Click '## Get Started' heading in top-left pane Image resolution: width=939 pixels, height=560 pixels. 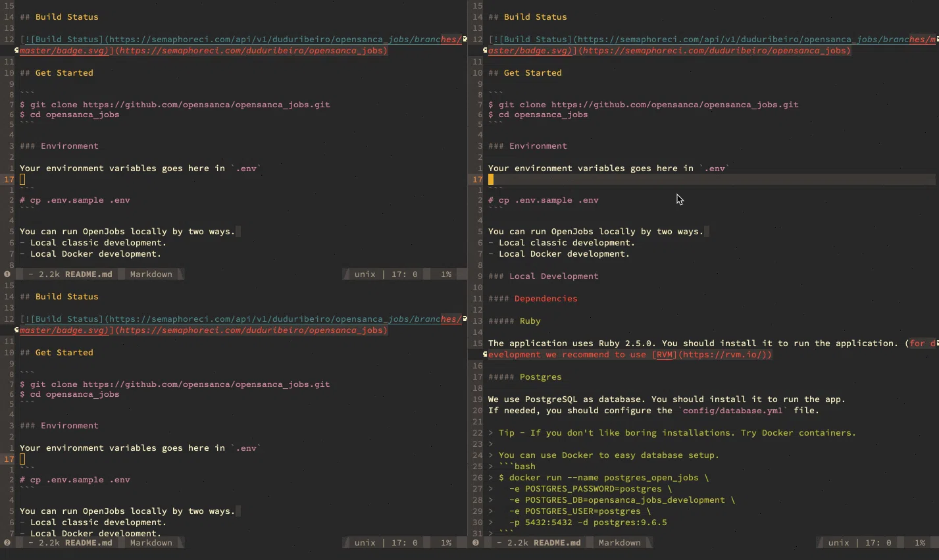[57, 73]
